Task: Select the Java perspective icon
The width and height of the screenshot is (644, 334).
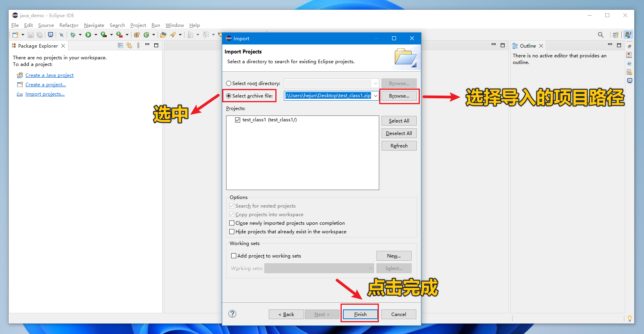Action: (628, 35)
